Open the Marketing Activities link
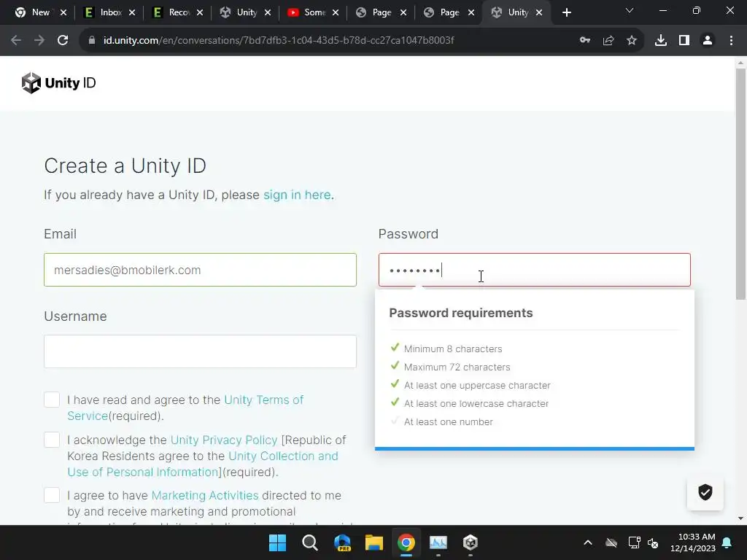This screenshot has height=560, width=747. [205, 495]
